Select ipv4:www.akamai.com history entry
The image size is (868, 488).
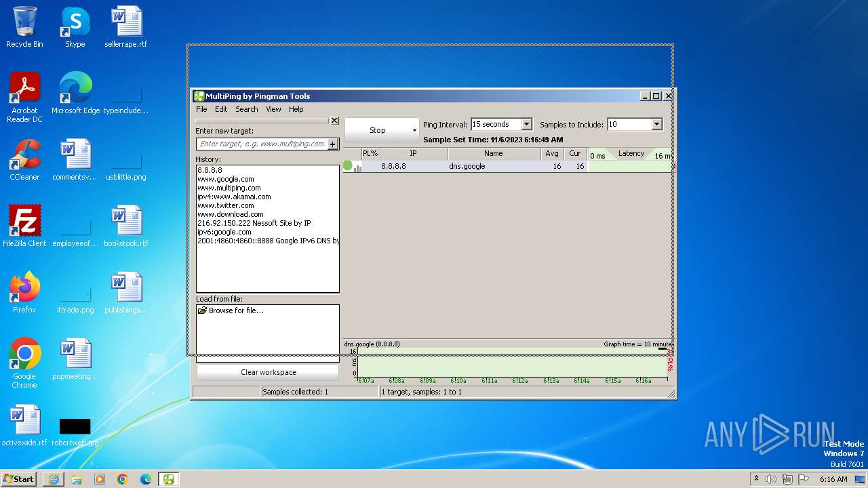234,197
